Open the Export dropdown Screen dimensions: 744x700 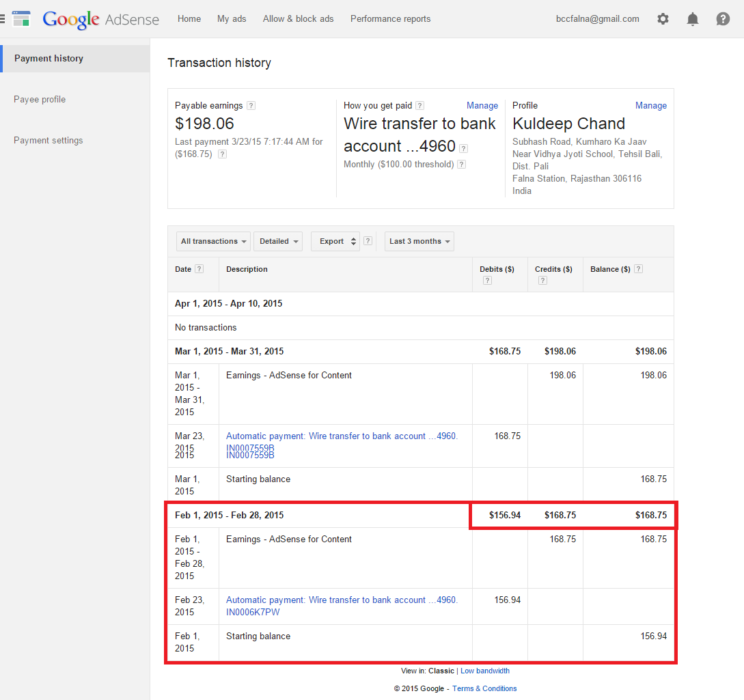(335, 241)
